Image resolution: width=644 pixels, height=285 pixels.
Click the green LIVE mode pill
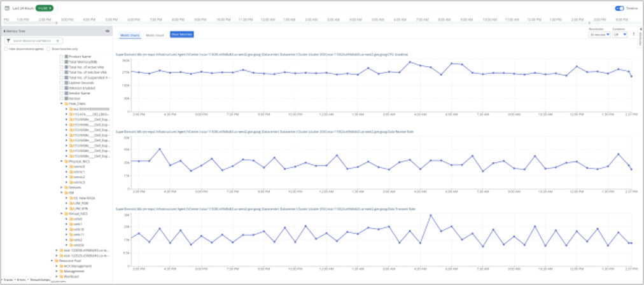click(x=45, y=8)
